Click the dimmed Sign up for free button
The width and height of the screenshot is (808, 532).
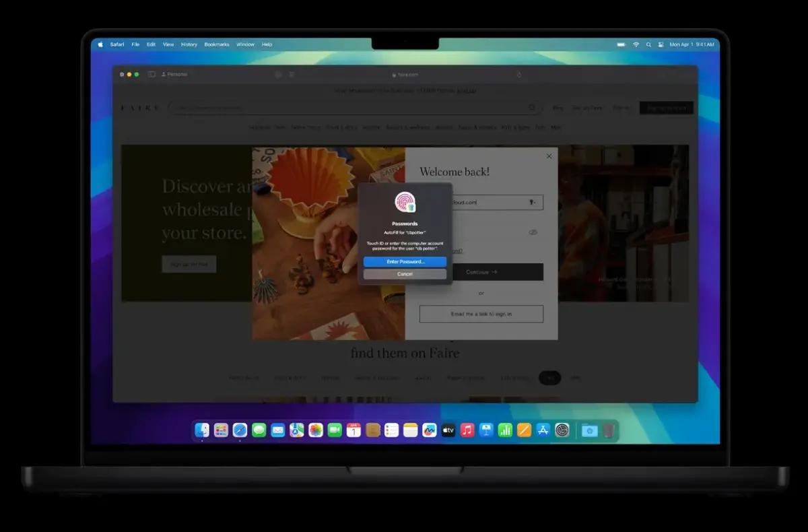click(x=189, y=264)
